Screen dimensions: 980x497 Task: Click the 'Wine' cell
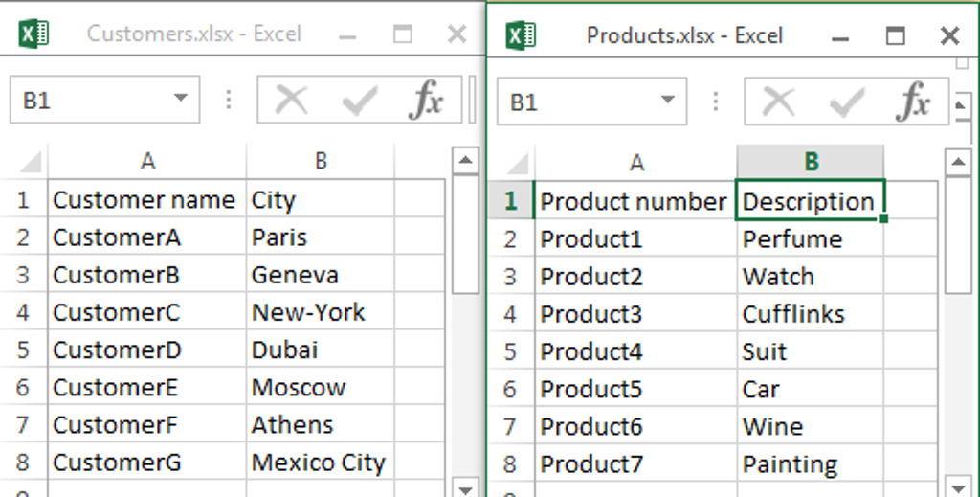(x=811, y=426)
